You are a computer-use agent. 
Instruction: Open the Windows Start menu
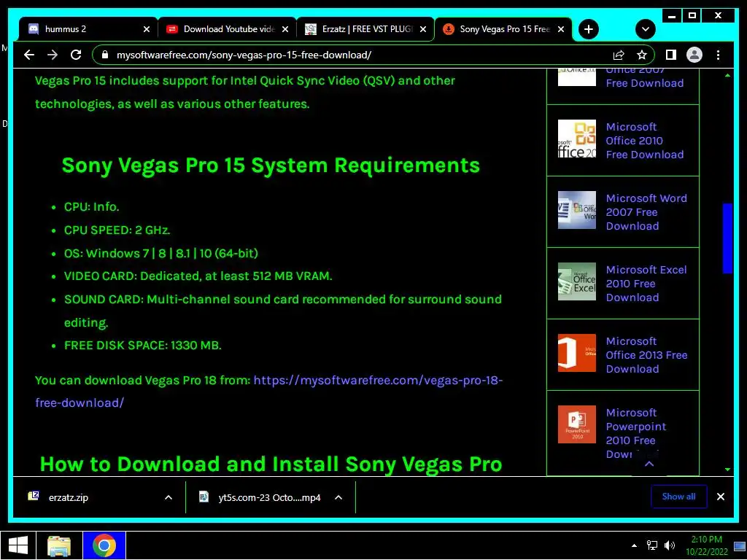click(18, 545)
